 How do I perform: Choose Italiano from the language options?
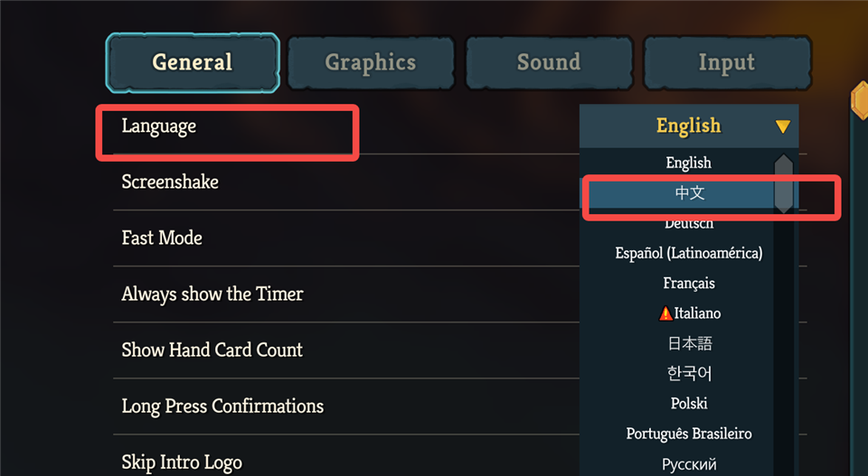(696, 313)
